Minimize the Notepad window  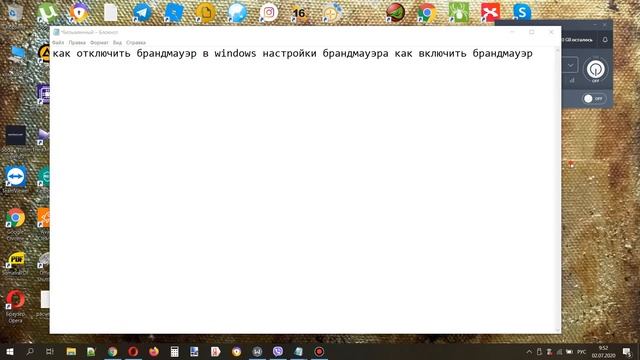(x=512, y=32)
